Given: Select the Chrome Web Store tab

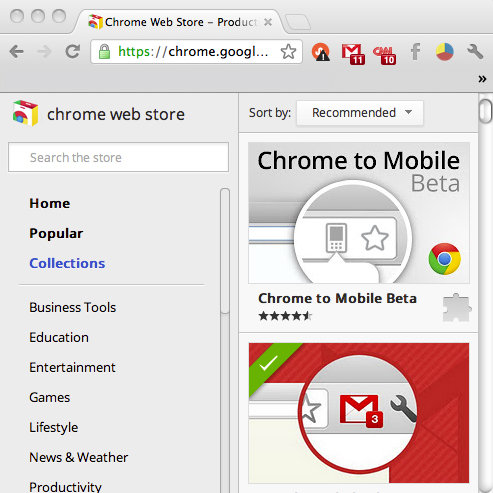Looking at the screenshot, I should click(x=180, y=22).
